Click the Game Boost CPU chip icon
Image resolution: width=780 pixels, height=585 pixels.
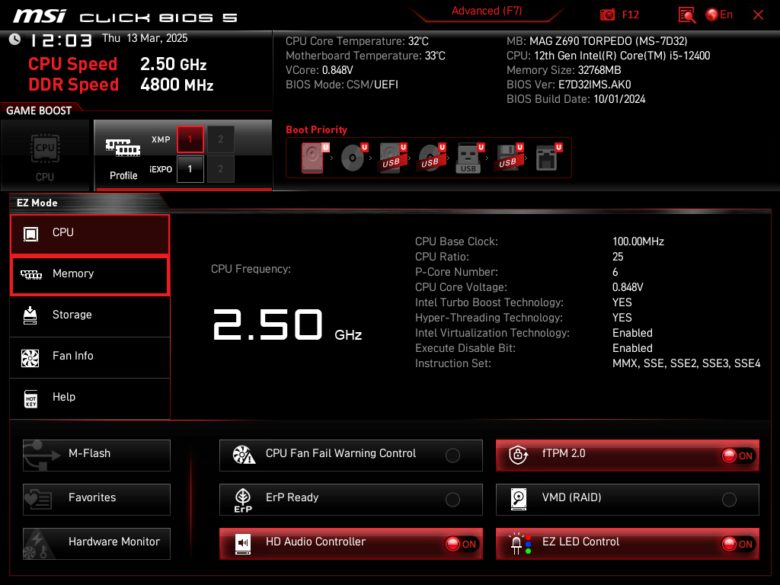pyautogui.click(x=45, y=148)
